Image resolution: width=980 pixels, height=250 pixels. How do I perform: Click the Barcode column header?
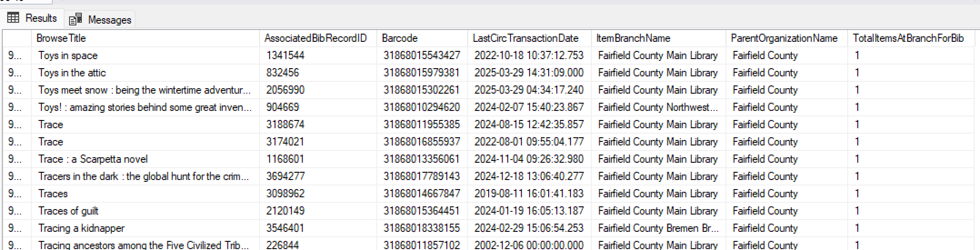[422, 38]
